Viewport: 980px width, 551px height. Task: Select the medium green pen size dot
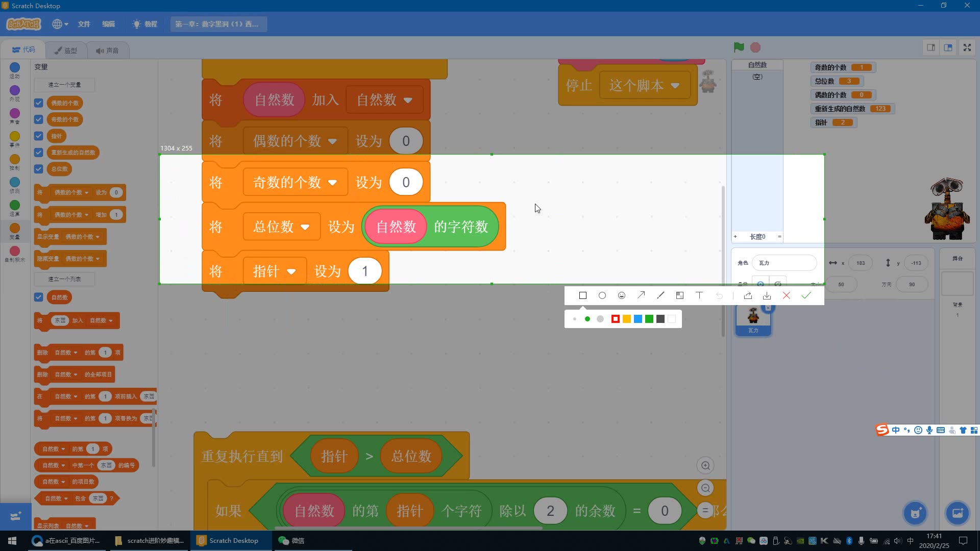(587, 319)
